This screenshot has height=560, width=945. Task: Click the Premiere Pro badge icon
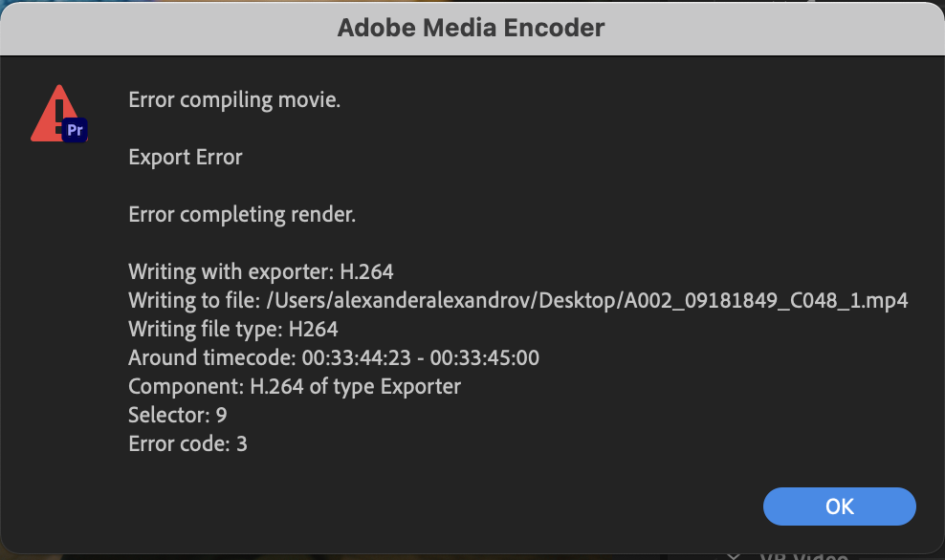point(76,129)
